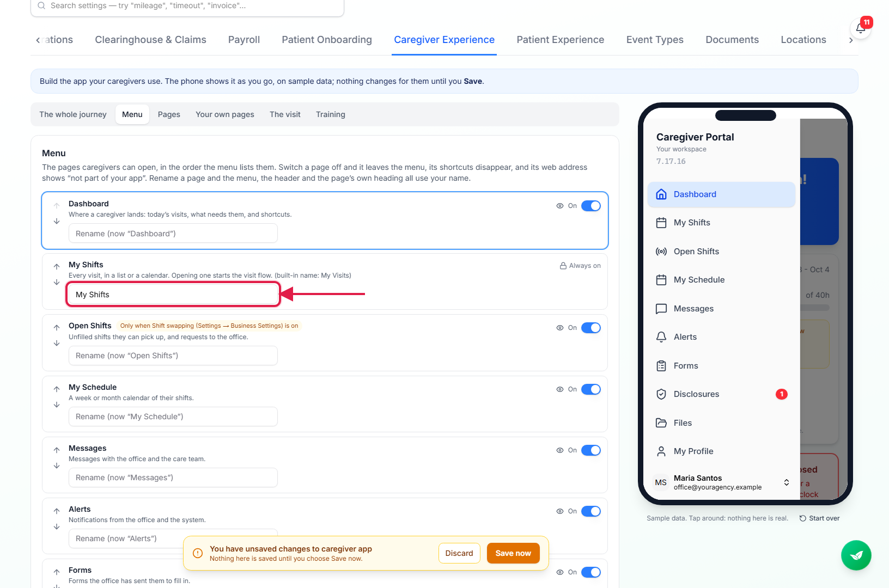This screenshot has width=889, height=588.
Task: Click the Files folder icon in preview
Action: coord(661,423)
